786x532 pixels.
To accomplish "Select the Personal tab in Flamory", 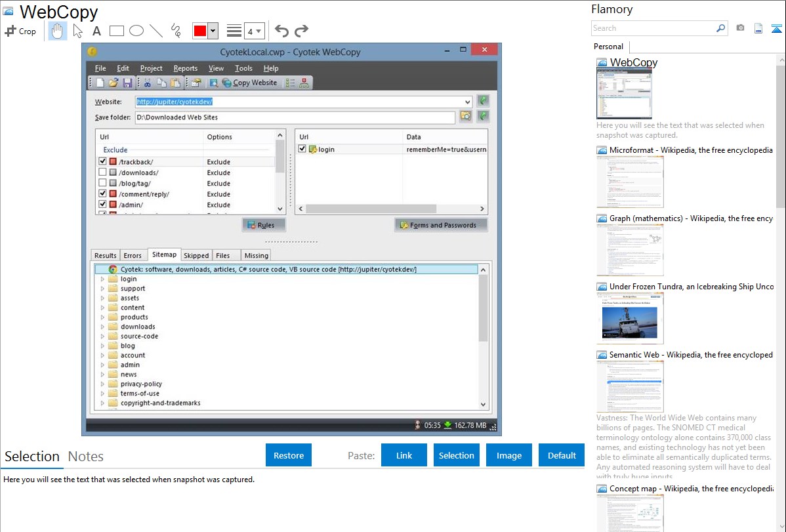I will 609,46.
